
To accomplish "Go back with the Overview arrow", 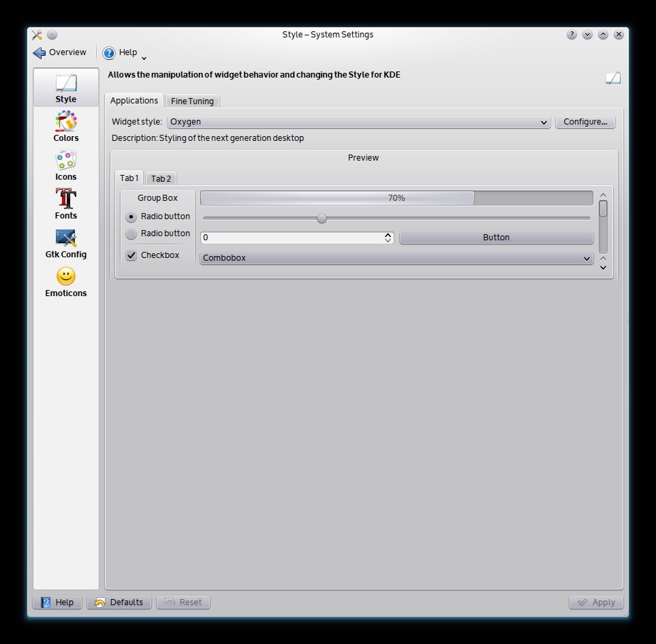I will click(60, 52).
